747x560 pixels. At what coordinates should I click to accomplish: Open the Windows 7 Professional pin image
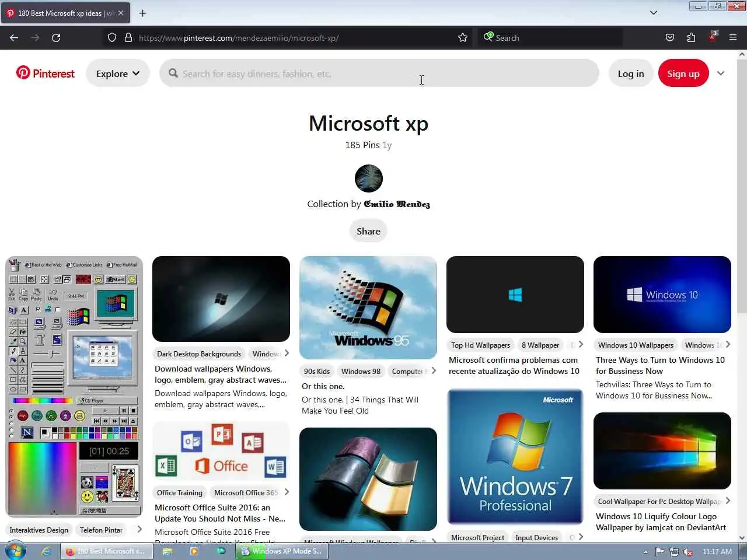pyautogui.click(x=515, y=457)
